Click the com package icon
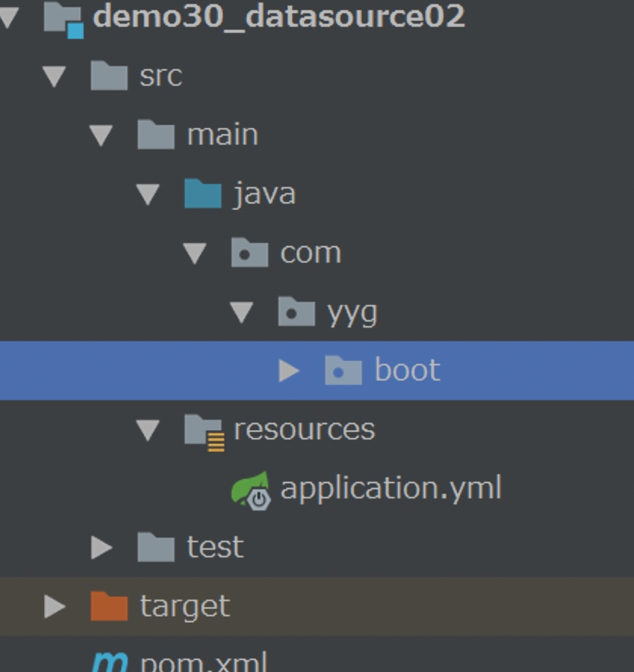 click(x=250, y=252)
